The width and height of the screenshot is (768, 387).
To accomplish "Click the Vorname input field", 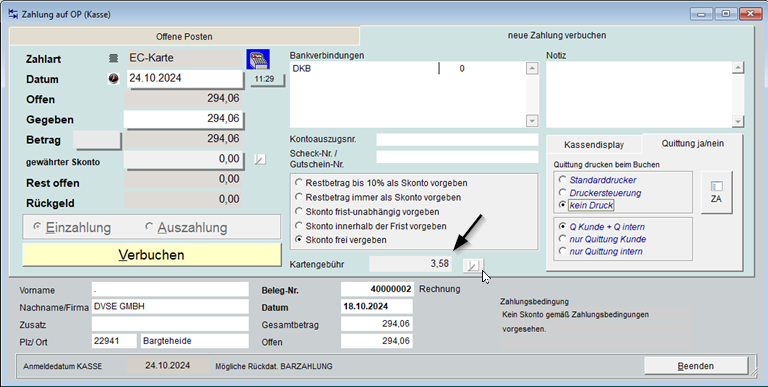I will pyautogui.click(x=170, y=290).
